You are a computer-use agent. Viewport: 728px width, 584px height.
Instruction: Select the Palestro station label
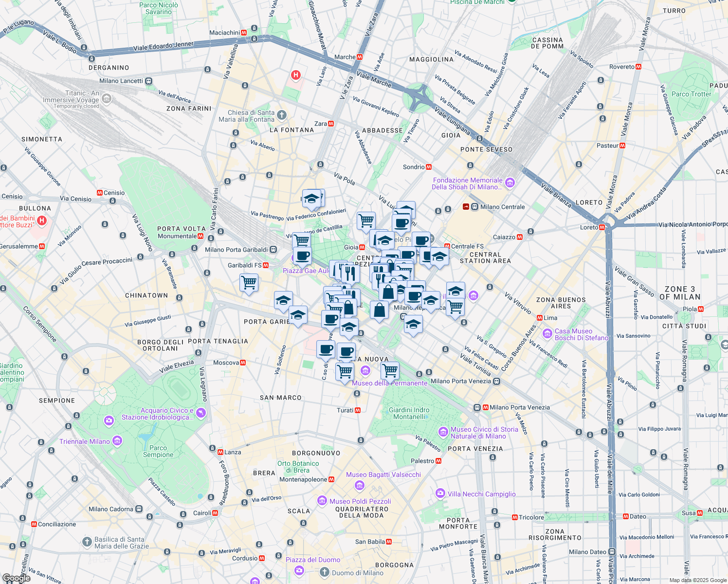tap(422, 461)
